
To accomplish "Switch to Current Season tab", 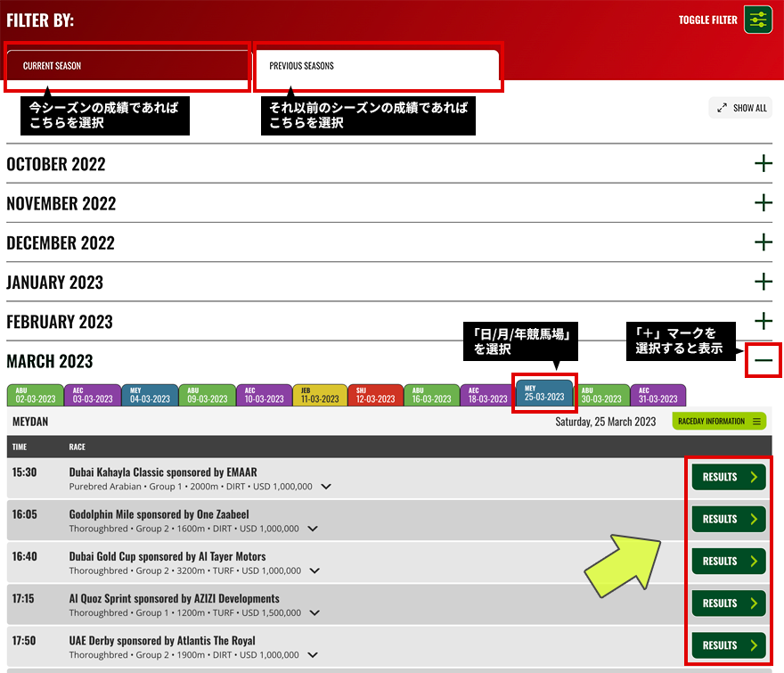I will click(127, 66).
